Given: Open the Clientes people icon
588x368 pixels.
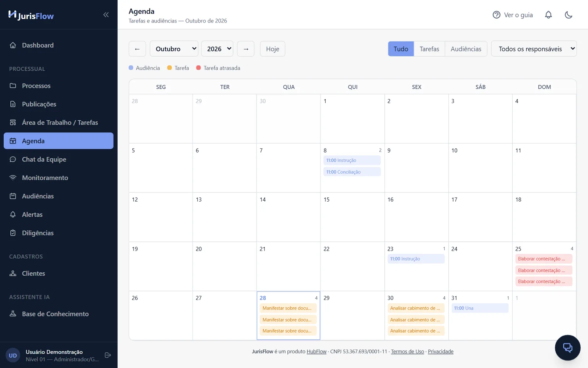Looking at the screenshot, I should tap(13, 273).
